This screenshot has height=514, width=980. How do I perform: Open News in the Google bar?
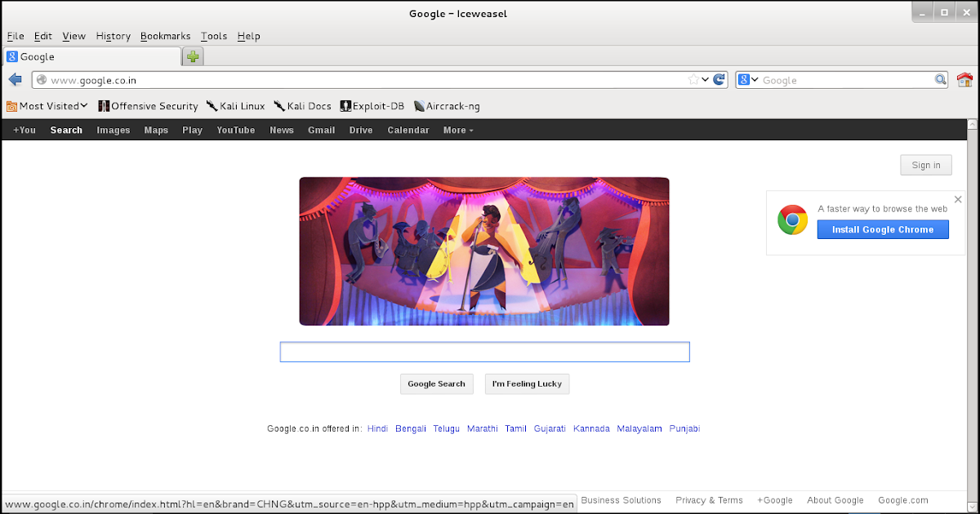pos(282,131)
